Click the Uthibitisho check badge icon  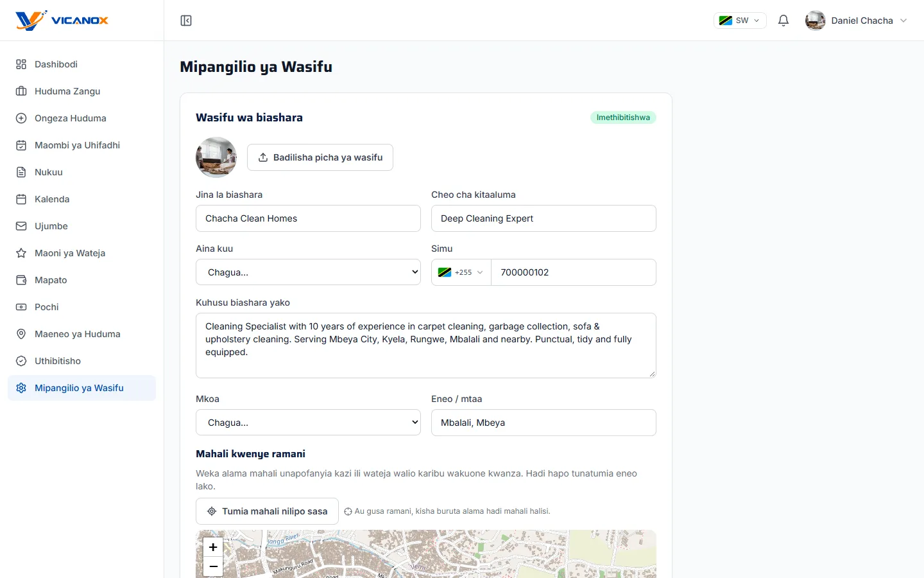pyautogui.click(x=21, y=361)
